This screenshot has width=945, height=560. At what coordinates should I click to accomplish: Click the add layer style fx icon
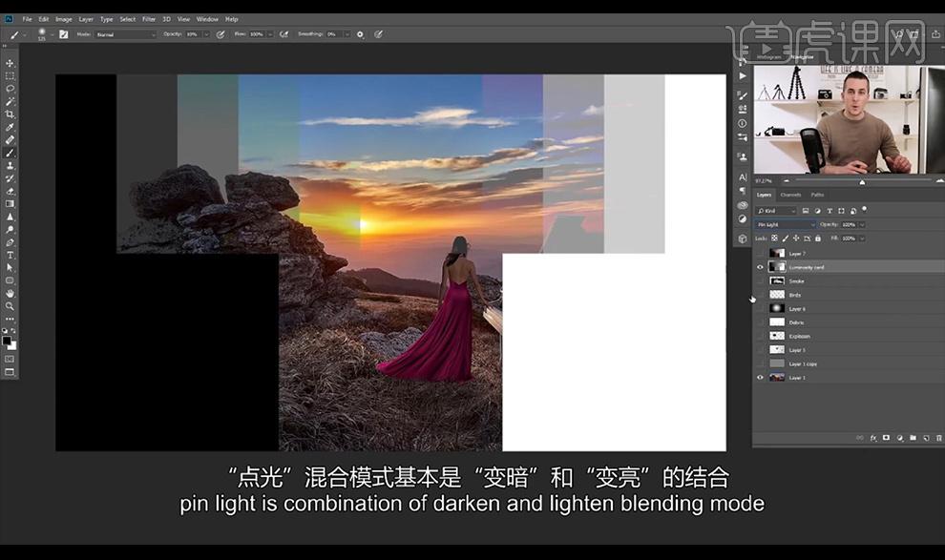(873, 438)
